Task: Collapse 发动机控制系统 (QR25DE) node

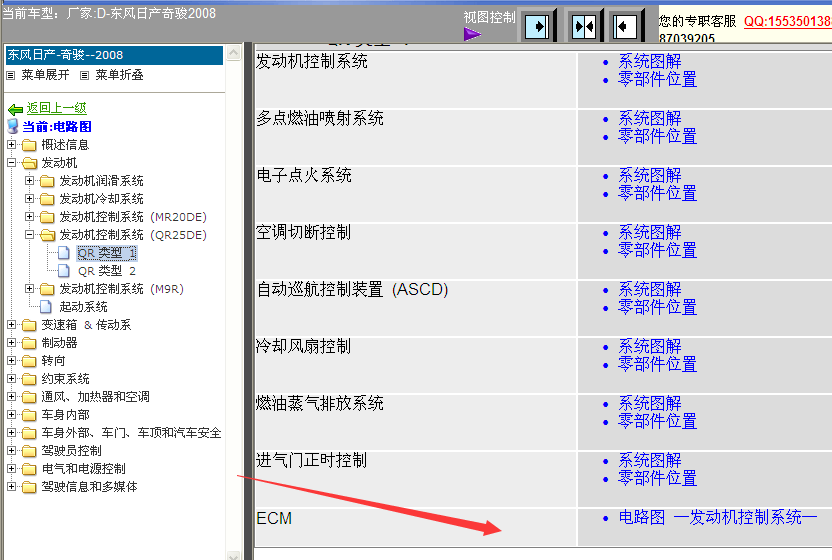Action: tap(29, 235)
